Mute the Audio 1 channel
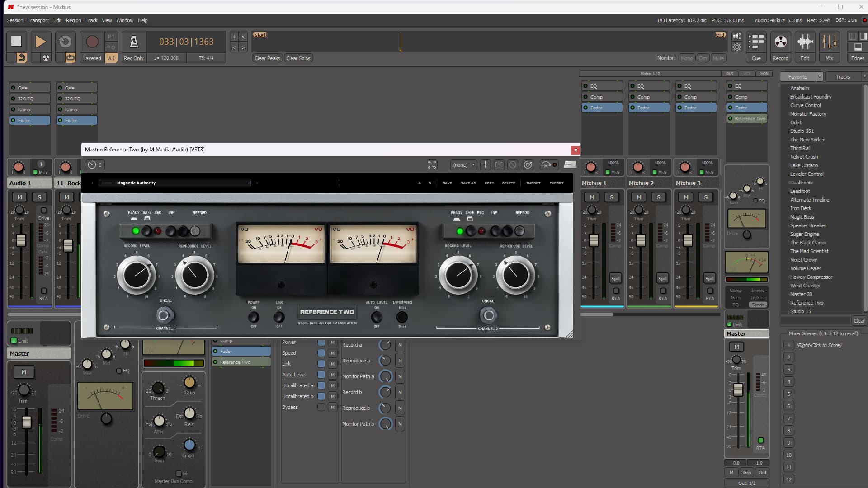This screenshot has width=868, height=488. (x=19, y=197)
